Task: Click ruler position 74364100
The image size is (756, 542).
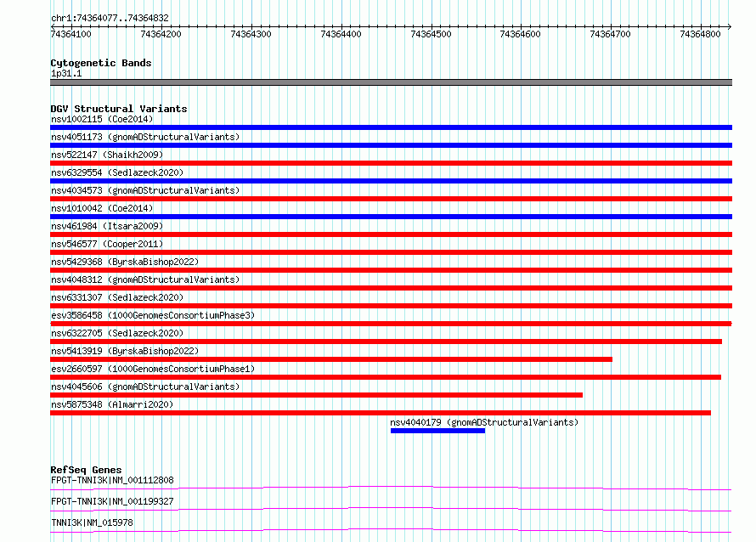Action: [x=71, y=34]
